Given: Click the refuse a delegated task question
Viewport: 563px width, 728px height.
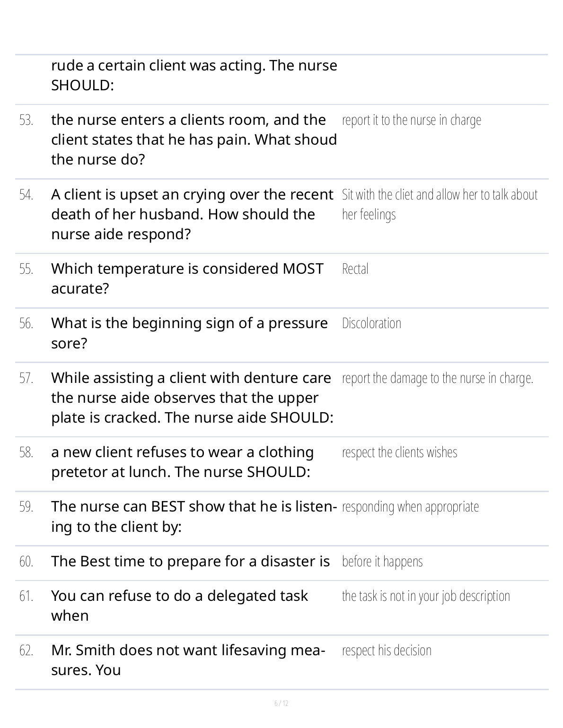Looking at the screenshot, I should coord(179,606).
